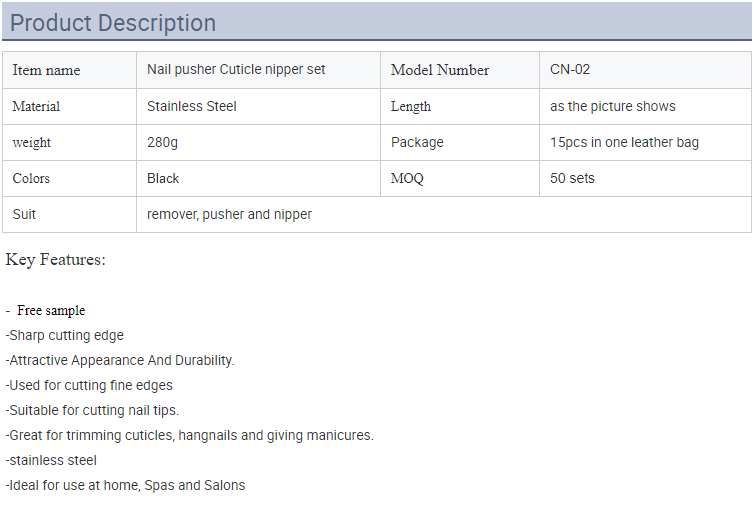Select the 'Material' label cell
This screenshot has width=754, height=505.
tap(69, 106)
